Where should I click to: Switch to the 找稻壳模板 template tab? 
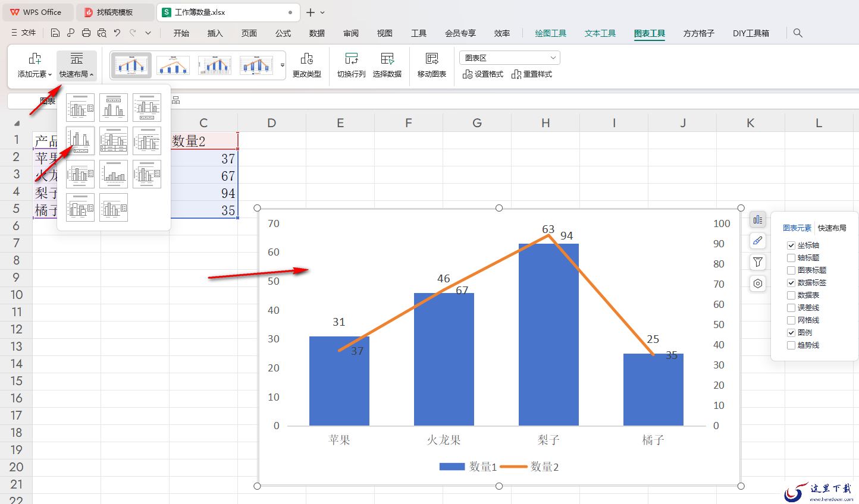click(x=116, y=12)
